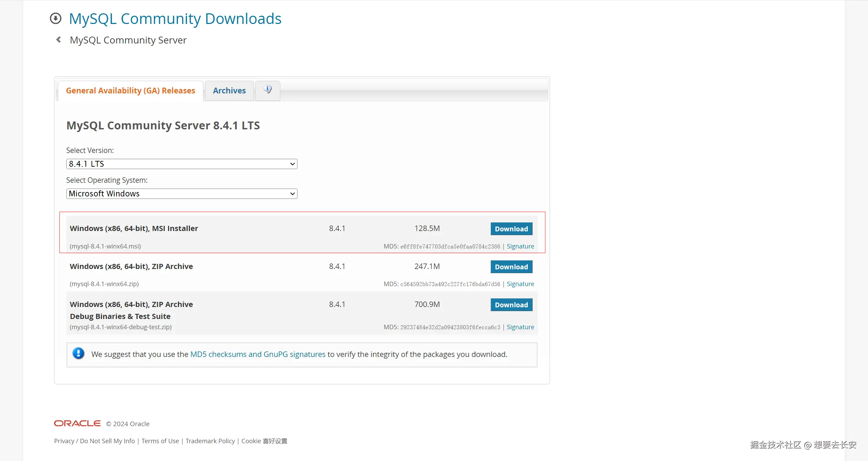Click the back arrow beside MySQL Community Server
The height and width of the screenshot is (461, 868).
[59, 40]
